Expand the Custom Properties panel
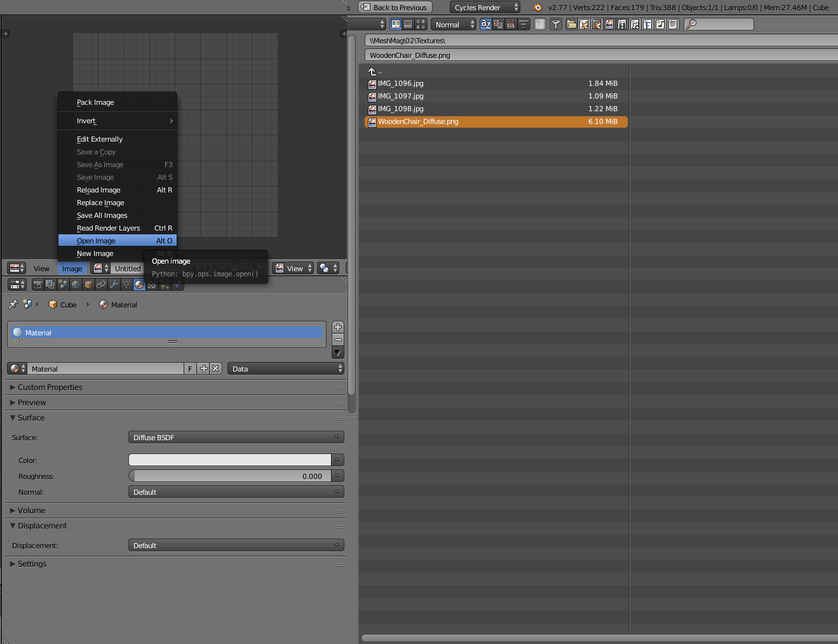This screenshot has width=838, height=644. [x=50, y=387]
